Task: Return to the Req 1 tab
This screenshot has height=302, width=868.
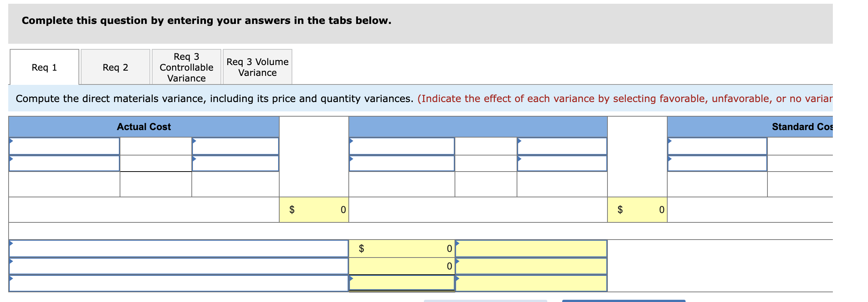Action: click(44, 67)
